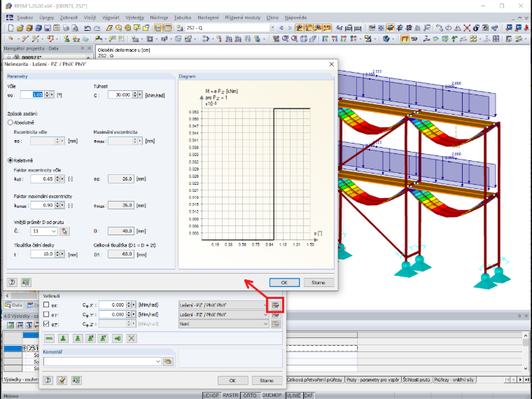
Task: Open the Přídavné moduly menu
Action: tap(242, 17)
